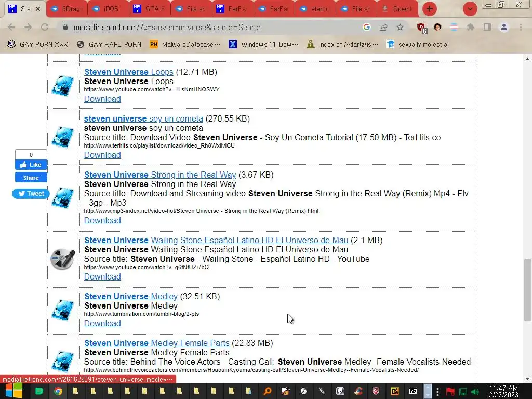Open the MalwareDatabase bookmark
532x399 pixels.
[185, 44]
